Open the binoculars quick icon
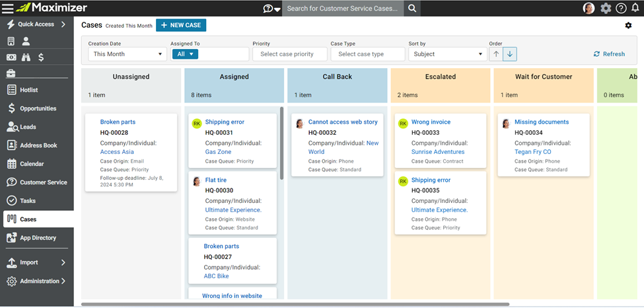 (26, 58)
